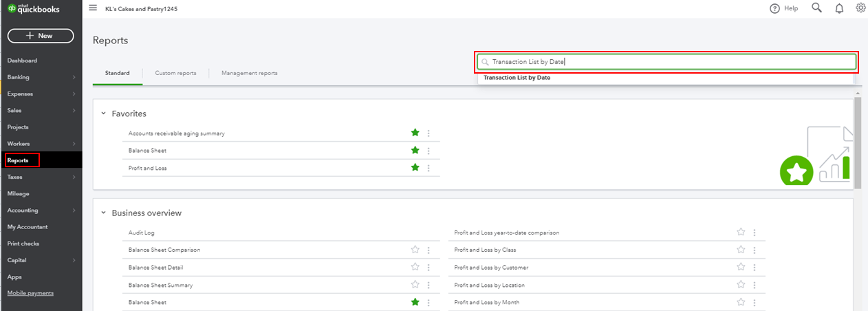Open the settings gear icon
Viewport: 868px width, 311px height.
pos(860,8)
